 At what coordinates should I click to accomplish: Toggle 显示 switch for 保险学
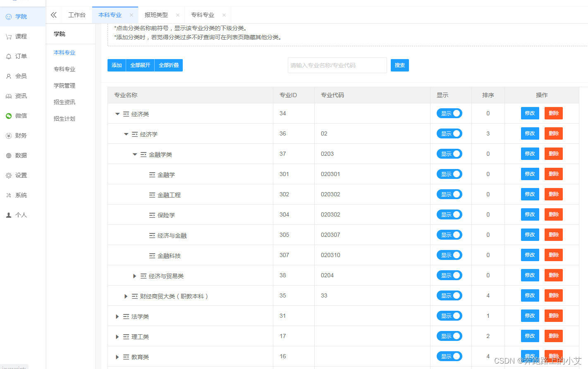coord(449,214)
